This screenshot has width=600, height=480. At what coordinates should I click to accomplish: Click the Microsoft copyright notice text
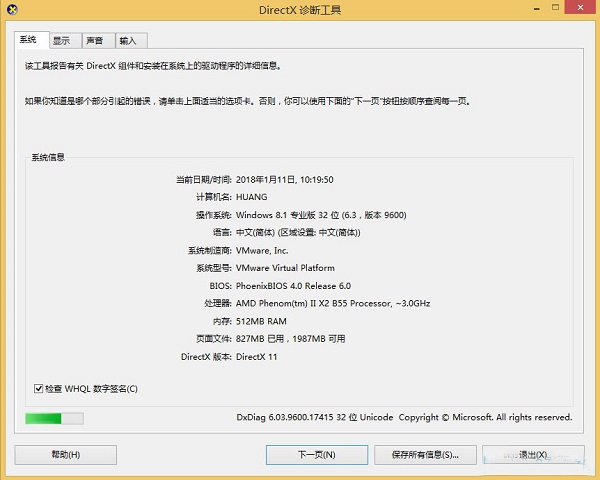[x=485, y=417]
